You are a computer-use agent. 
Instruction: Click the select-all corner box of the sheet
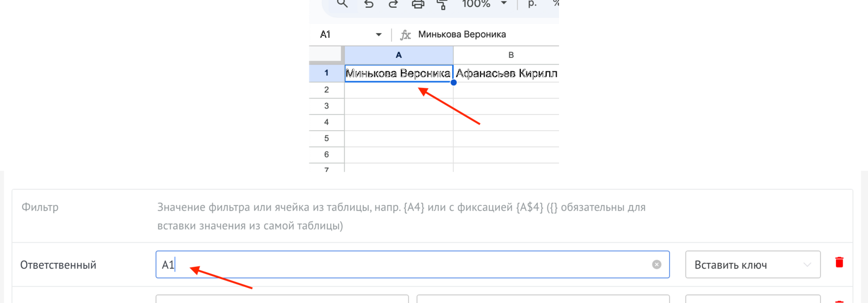pos(326,54)
